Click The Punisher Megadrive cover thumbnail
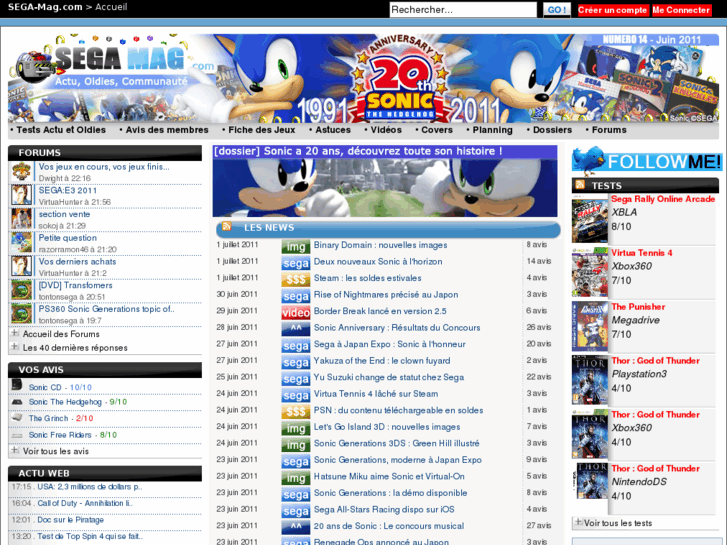Screen dimensions: 727x545 [x=589, y=326]
